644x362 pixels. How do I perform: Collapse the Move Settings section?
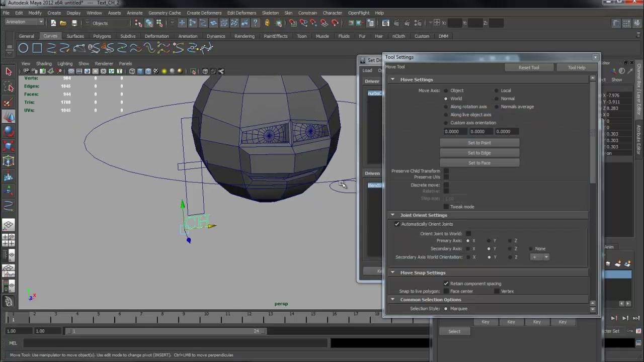(392, 79)
